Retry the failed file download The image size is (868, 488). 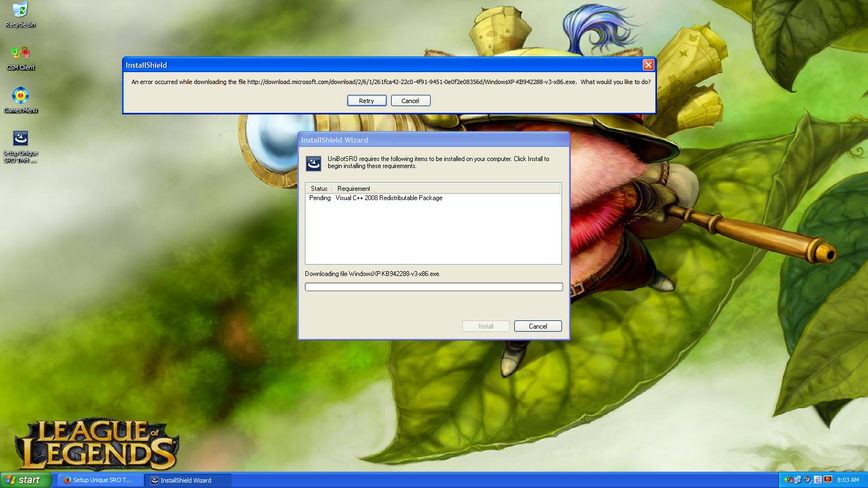tap(367, 101)
